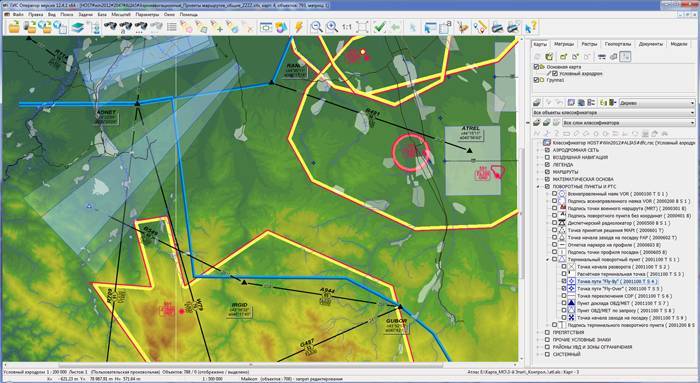Switch to the Матрицы tab
The height and width of the screenshot is (383, 700).
coord(564,44)
